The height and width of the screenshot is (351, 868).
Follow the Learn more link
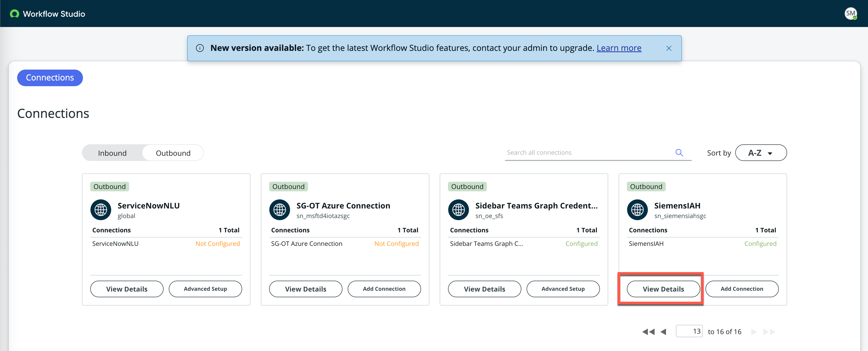coord(619,48)
